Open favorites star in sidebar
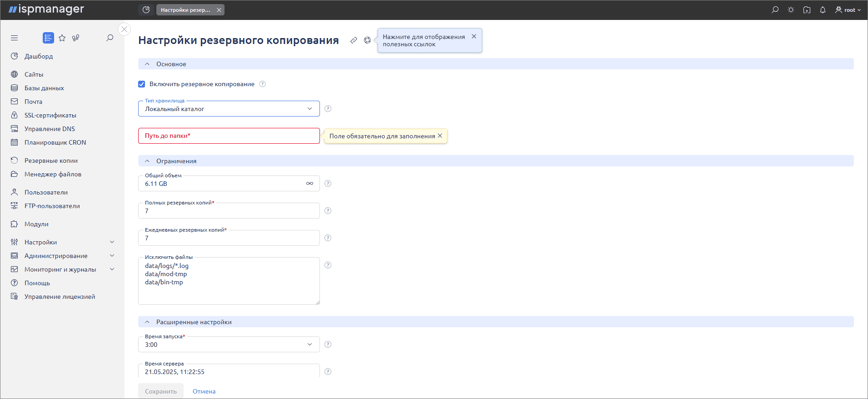Screen dimensions: 868x399 click(x=62, y=38)
